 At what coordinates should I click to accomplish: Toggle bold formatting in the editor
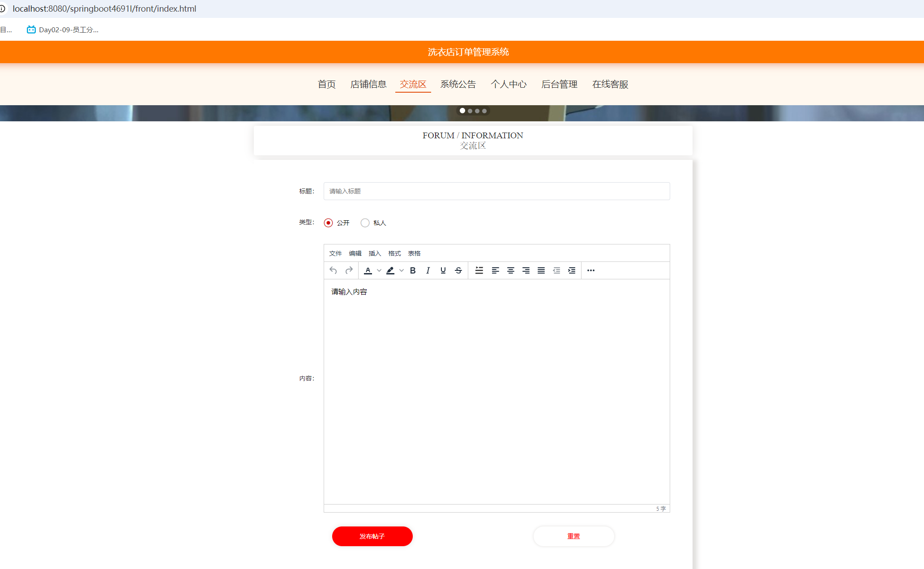(413, 270)
